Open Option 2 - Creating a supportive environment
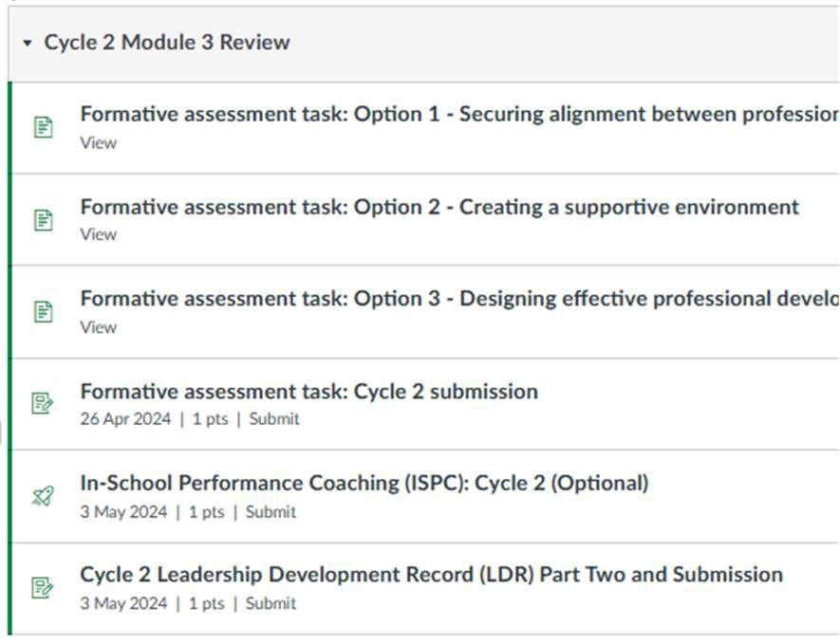This screenshot has height=644, width=840. [439, 207]
